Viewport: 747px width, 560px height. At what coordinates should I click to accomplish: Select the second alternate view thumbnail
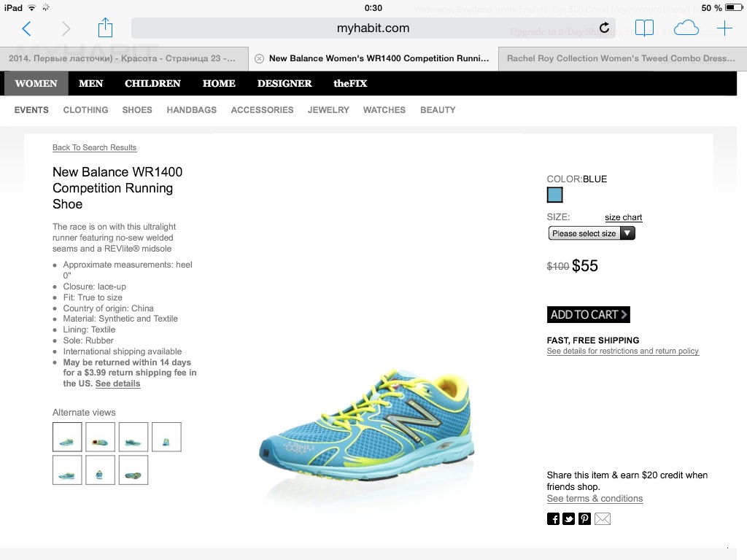[x=100, y=437]
